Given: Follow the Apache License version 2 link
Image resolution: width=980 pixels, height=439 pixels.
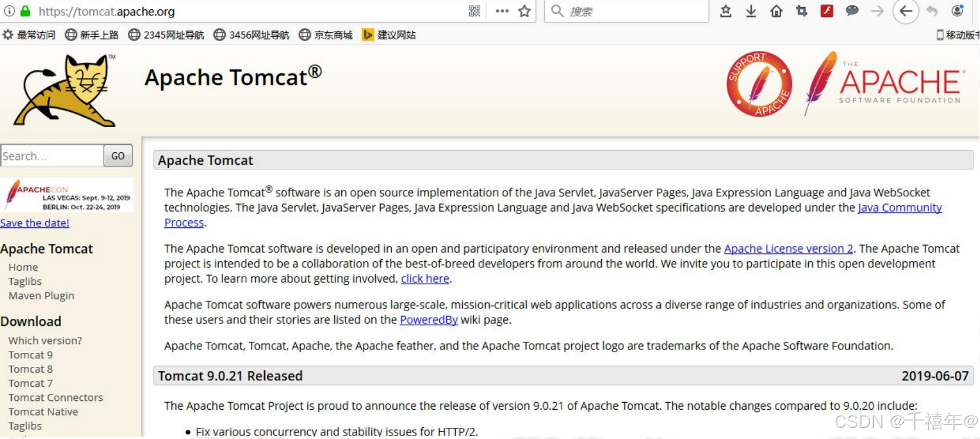Looking at the screenshot, I should click(788, 249).
